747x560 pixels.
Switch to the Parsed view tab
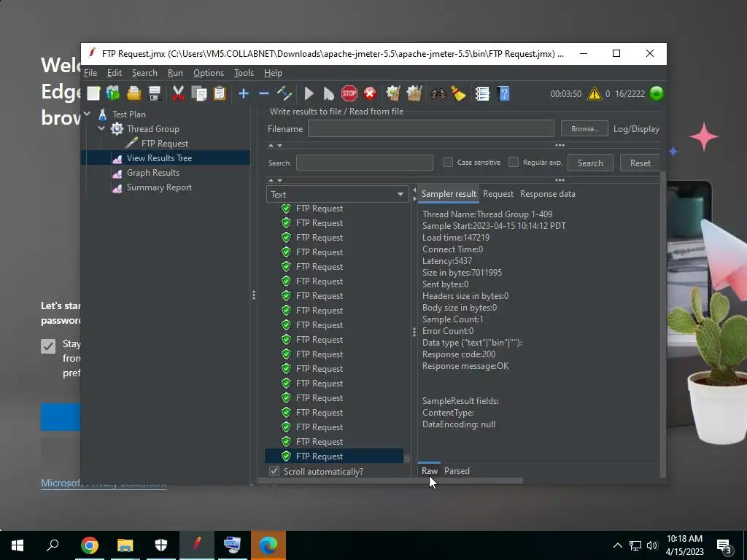pyautogui.click(x=457, y=471)
